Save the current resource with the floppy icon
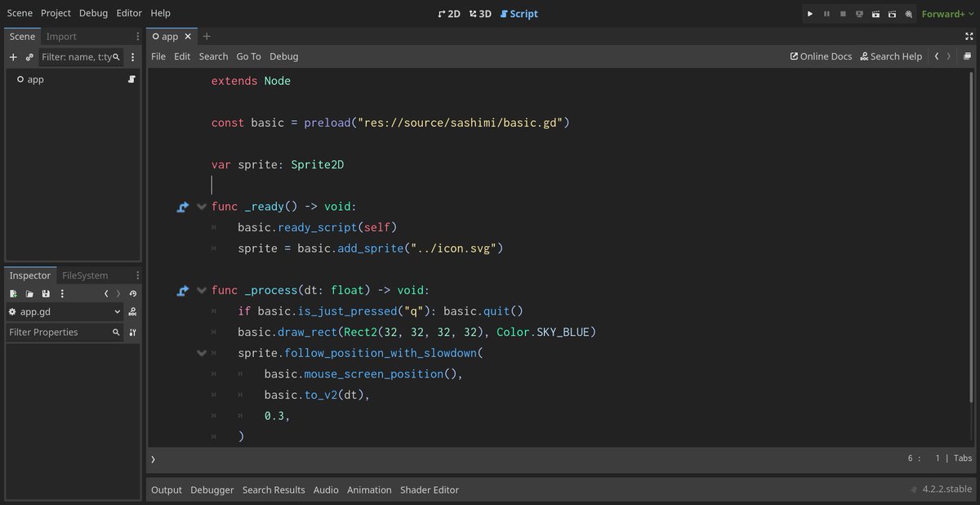Viewport: 980px width, 505px height. (x=45, y=293)
